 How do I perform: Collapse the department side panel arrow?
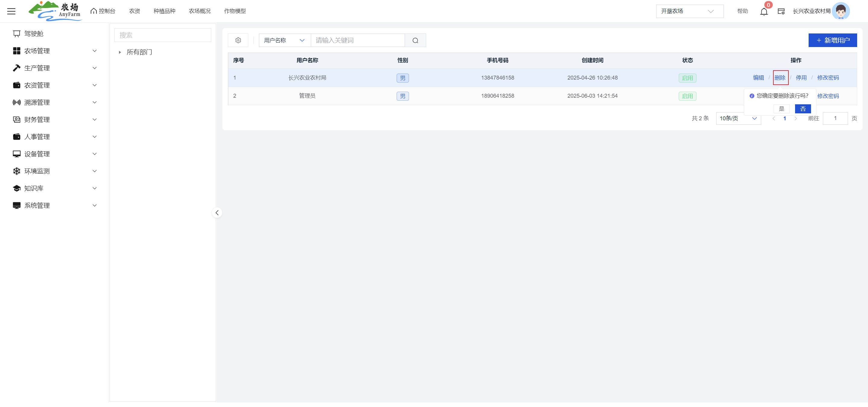217,213
